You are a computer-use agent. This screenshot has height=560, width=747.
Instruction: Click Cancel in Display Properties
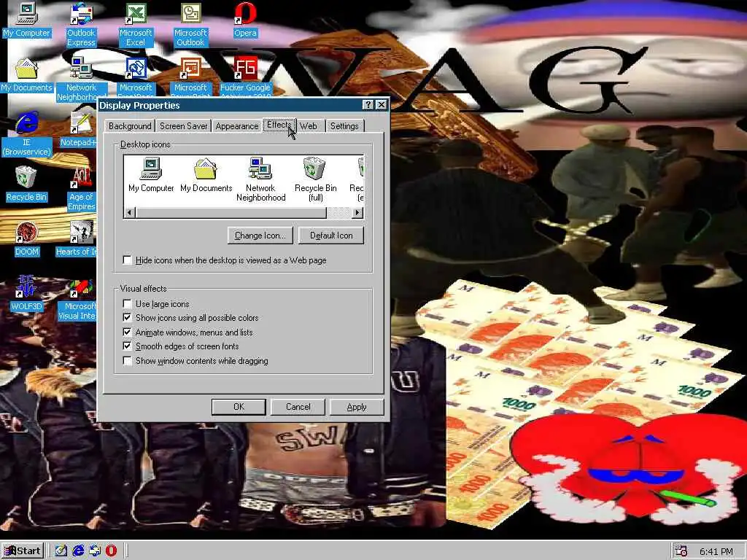point(298,407)
